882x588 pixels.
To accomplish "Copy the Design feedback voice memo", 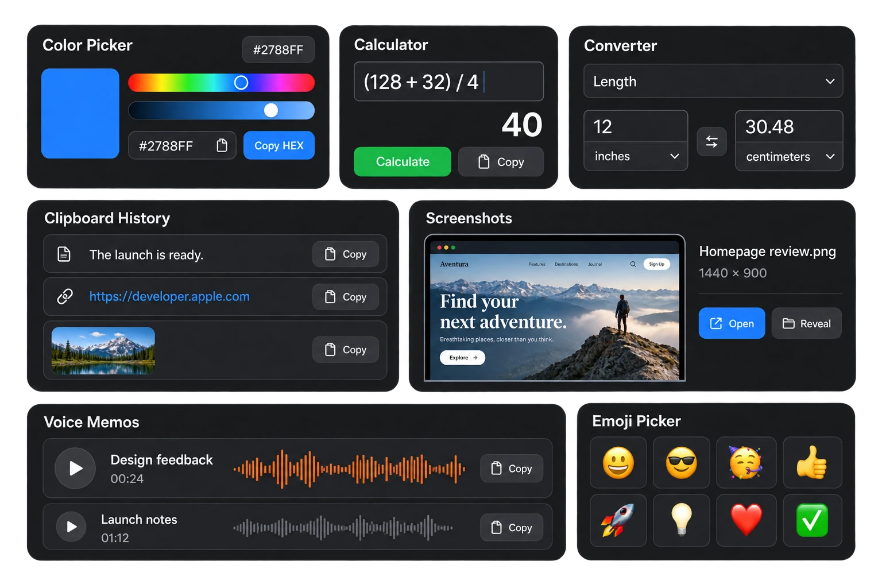I will tap(512, 469).
